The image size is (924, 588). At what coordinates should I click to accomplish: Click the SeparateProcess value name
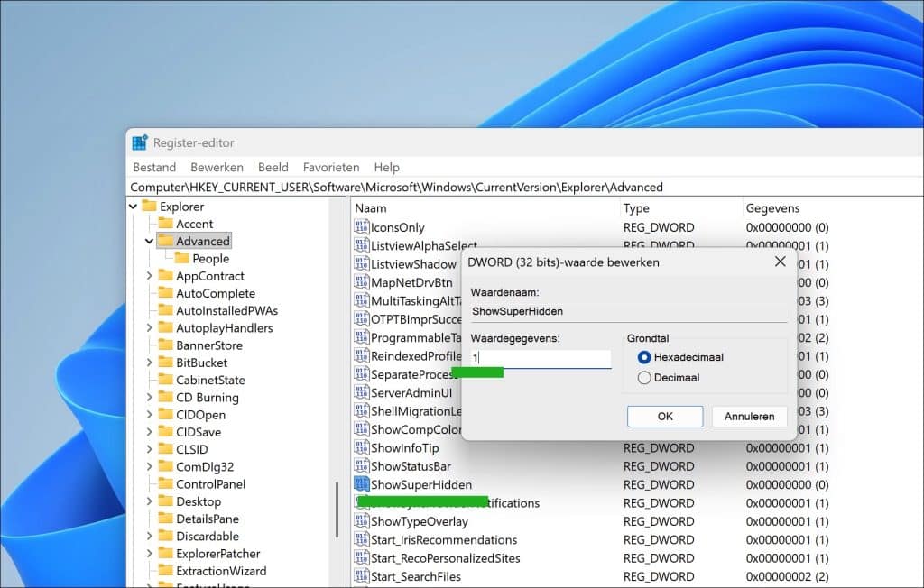(415, 374)
